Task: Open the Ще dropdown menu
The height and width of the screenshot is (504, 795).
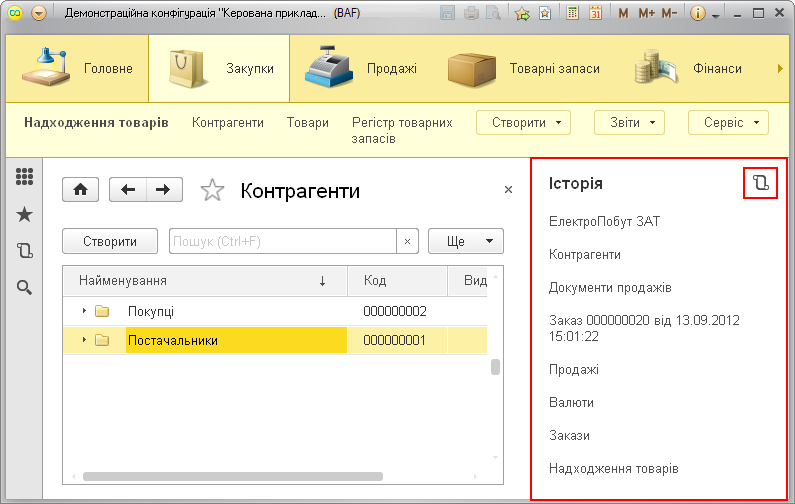Action: point(466,241)
